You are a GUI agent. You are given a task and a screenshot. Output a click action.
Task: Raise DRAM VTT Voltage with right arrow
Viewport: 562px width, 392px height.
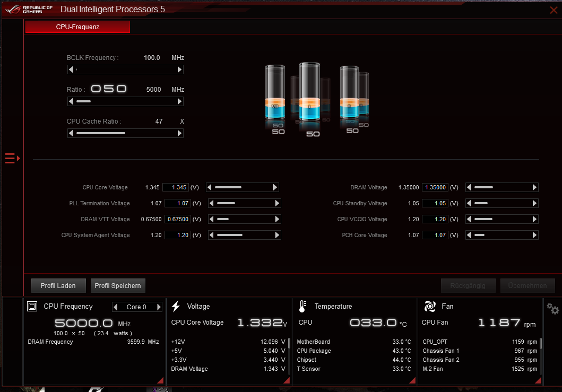coord(277,219)
